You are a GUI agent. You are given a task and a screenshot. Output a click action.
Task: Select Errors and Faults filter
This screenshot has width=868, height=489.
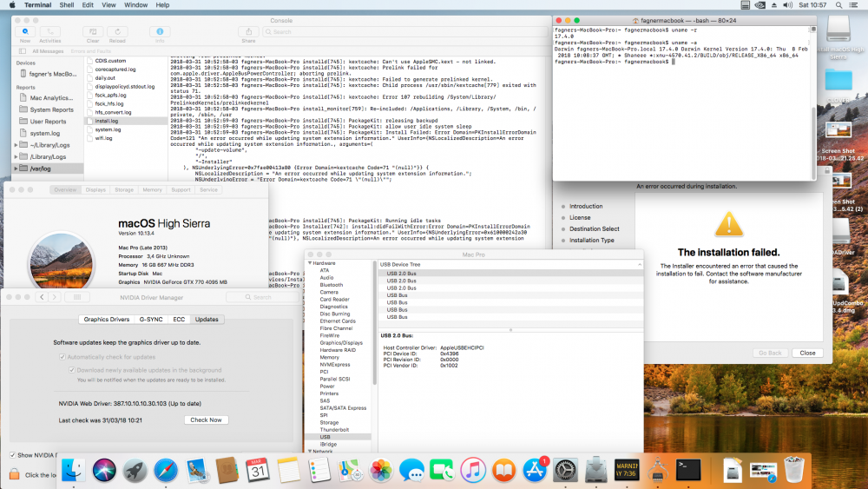[91, 51]
